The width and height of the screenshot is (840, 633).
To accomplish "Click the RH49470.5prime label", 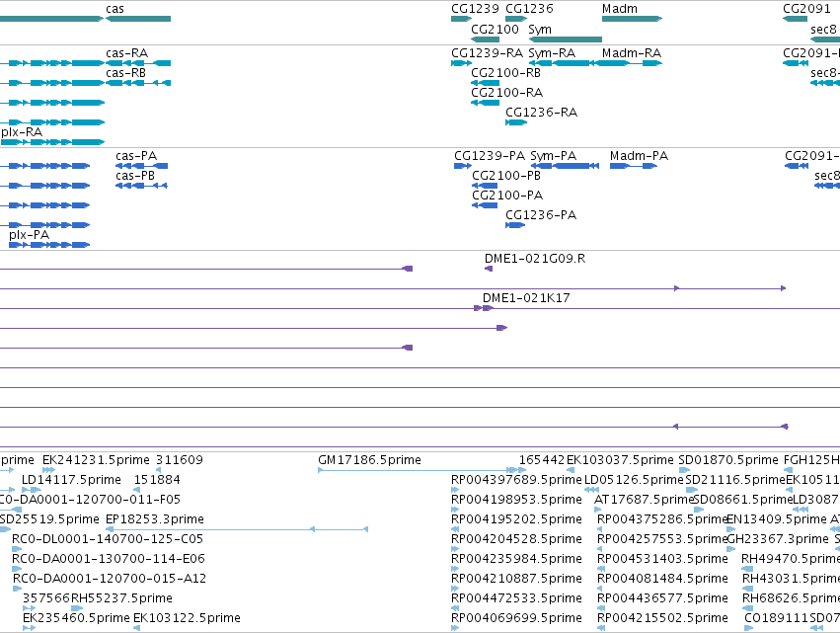I will (x=791, y=559).
